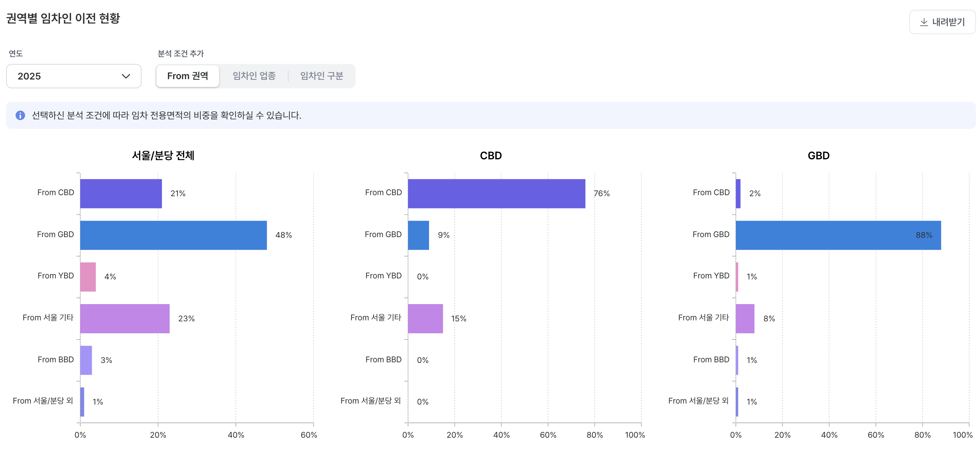This screenshot has width=980, height=458.
Task: Click the 15% From 서울 기타 bar in CBD chart
Action: click(425, 319)
